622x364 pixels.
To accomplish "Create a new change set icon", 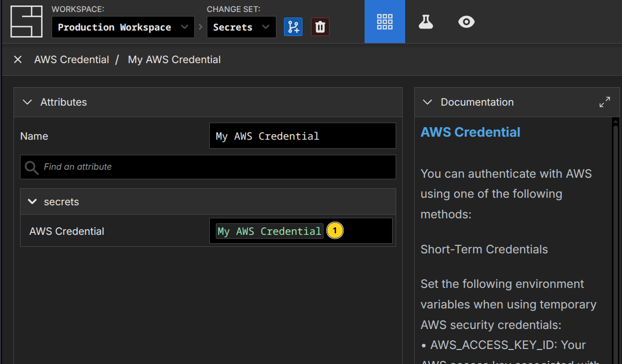I will point(293,27).
